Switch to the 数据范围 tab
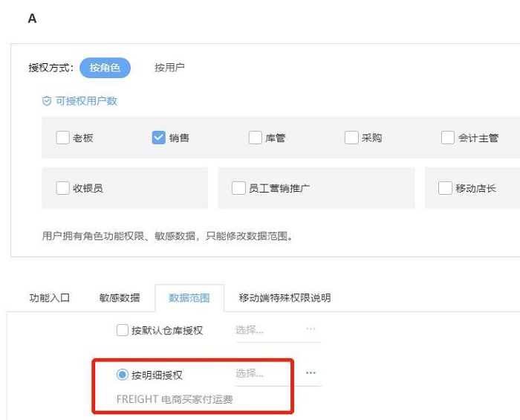Screen dimensions: 520x420 [x=189, y=297]
